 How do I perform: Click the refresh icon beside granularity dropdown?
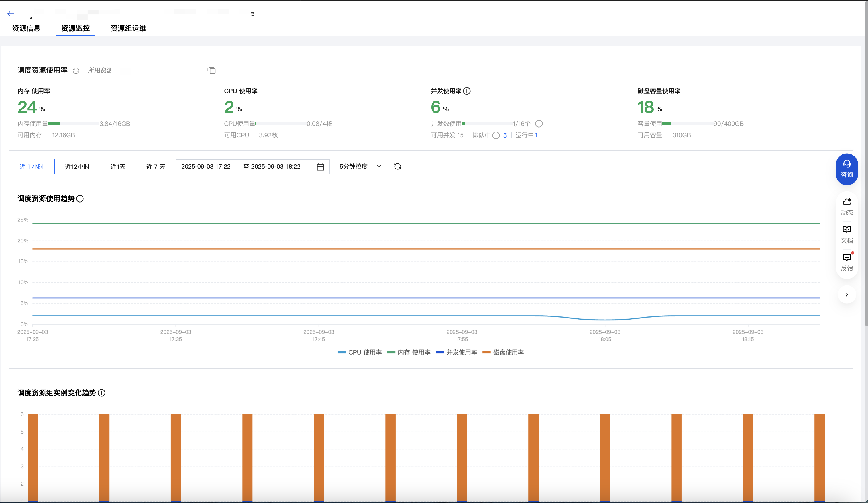(x=398, y=167)
